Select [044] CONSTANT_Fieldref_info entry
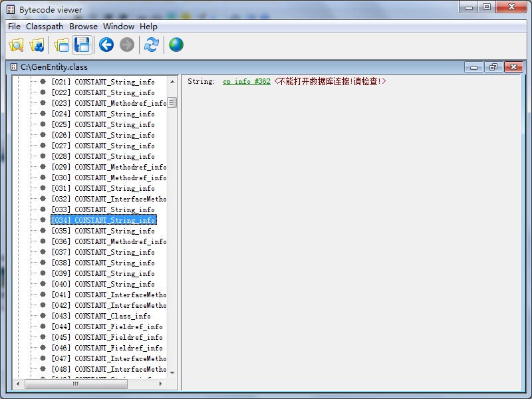This screenshot has width=532, height=399. [x=107, y=327]
